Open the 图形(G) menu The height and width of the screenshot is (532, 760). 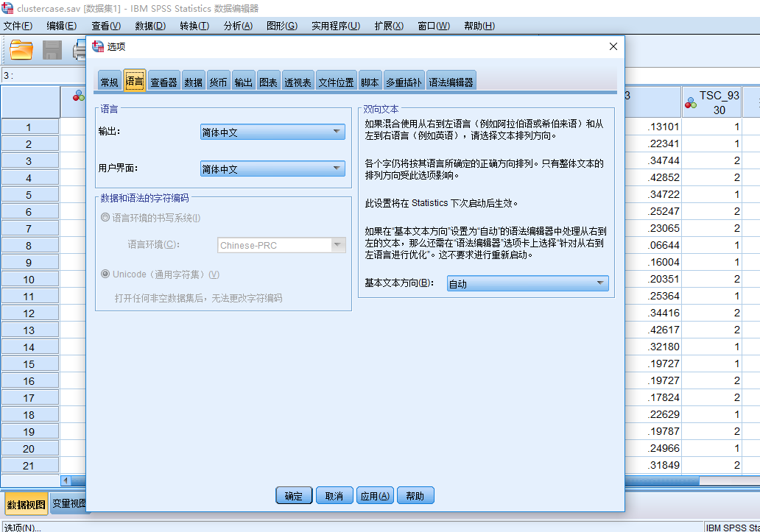(282, 26)
